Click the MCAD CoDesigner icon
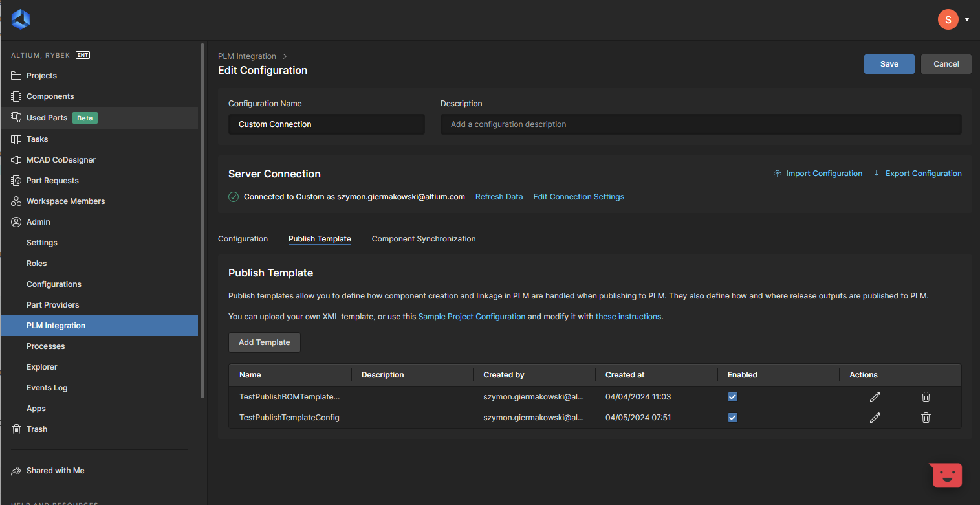Viewport: 980px width, 505px height. pyautogui.click(x=16, y=160)
